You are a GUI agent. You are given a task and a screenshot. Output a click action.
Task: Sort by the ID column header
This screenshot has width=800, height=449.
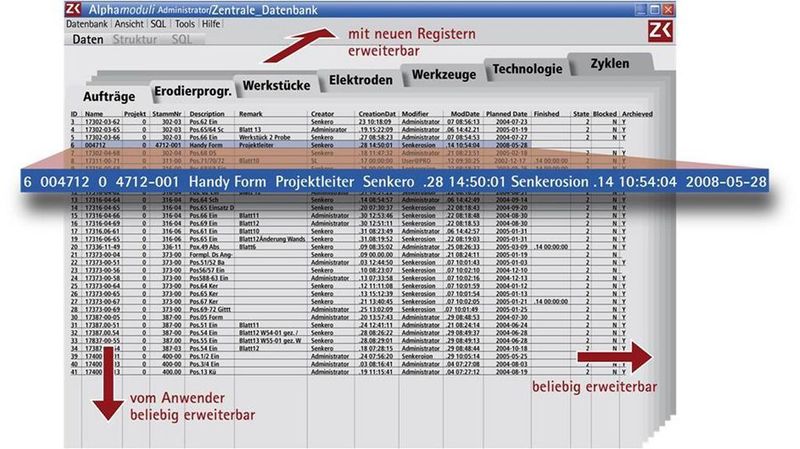[x=74, y=114]
